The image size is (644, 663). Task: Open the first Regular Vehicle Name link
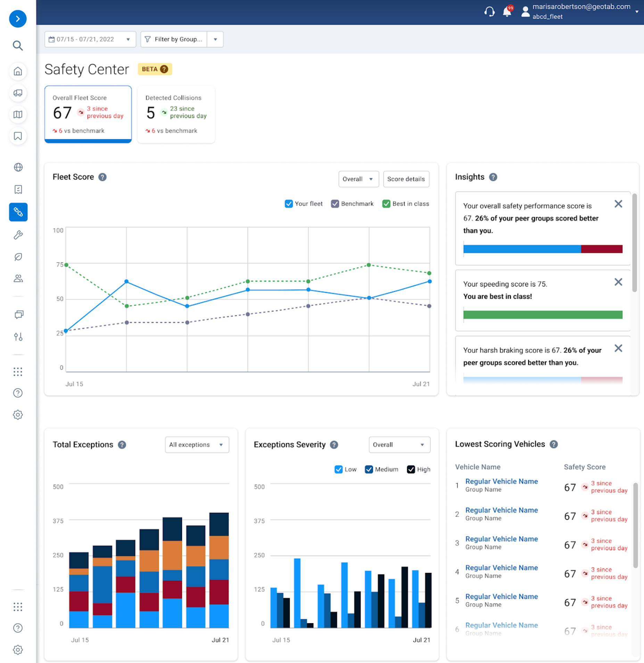(501, 481)
